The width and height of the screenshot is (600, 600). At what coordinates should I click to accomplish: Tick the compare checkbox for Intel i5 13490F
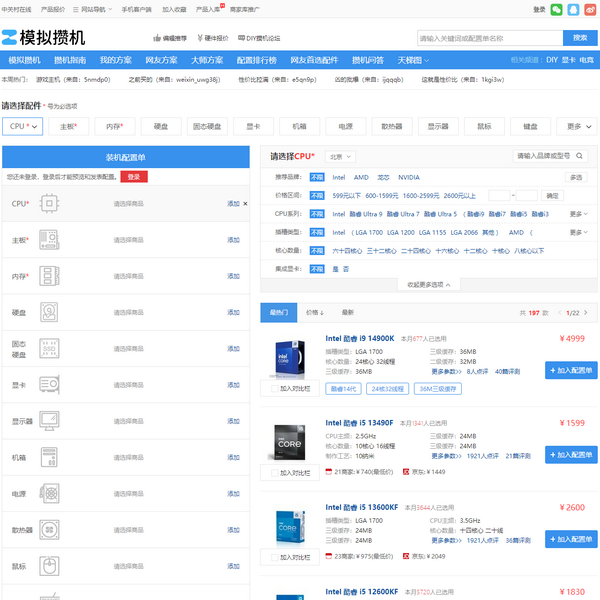(x=274, y=472)
